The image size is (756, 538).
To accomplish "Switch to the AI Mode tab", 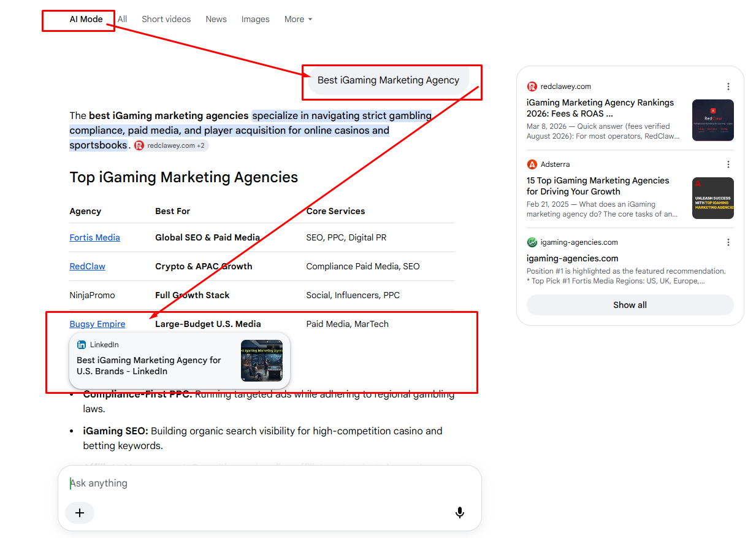I will click(x=86, y=19).
